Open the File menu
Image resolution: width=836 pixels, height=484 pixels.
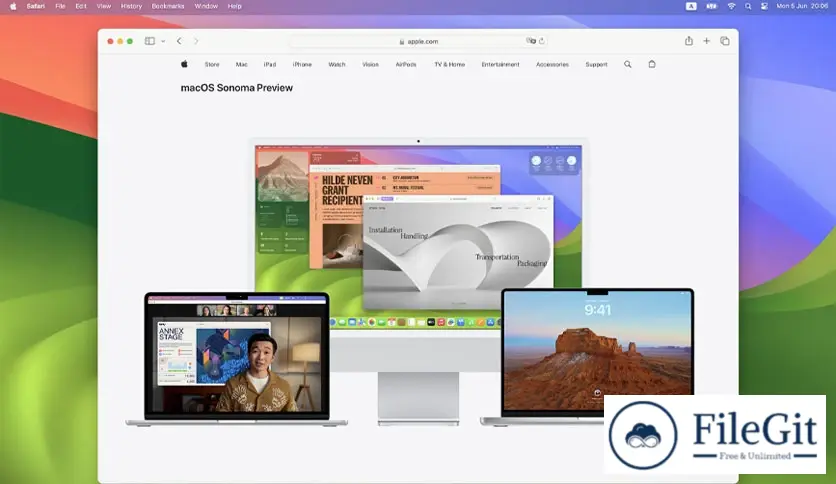60,6
